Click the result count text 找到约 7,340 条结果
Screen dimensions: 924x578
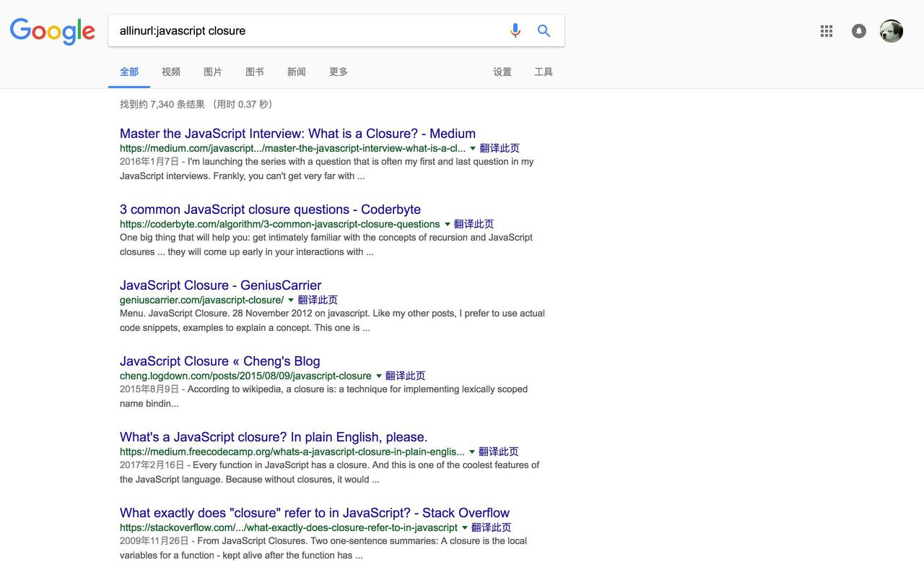click(162, 104)
